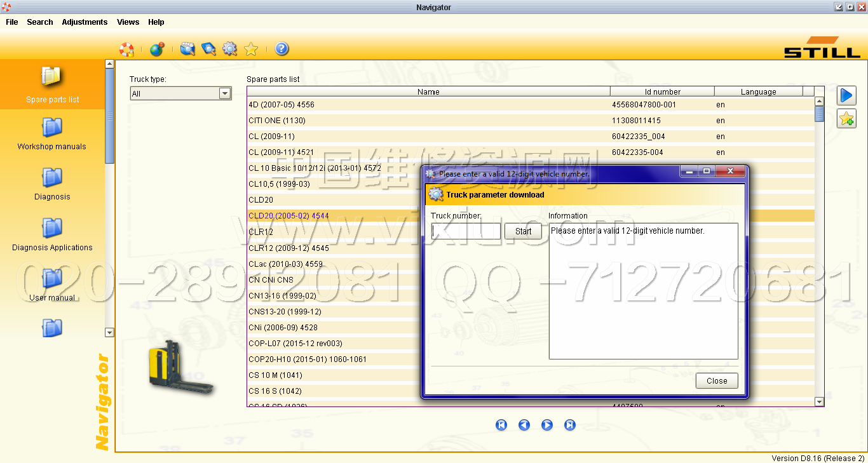
Task: Add to favorites using the star-plus icon
Action: [846, 118]
